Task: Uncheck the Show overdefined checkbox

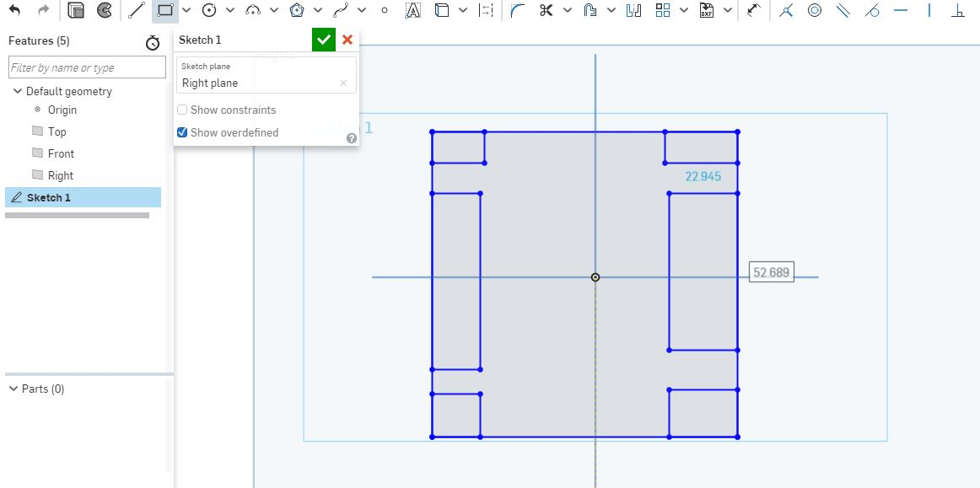Action: 182,132
